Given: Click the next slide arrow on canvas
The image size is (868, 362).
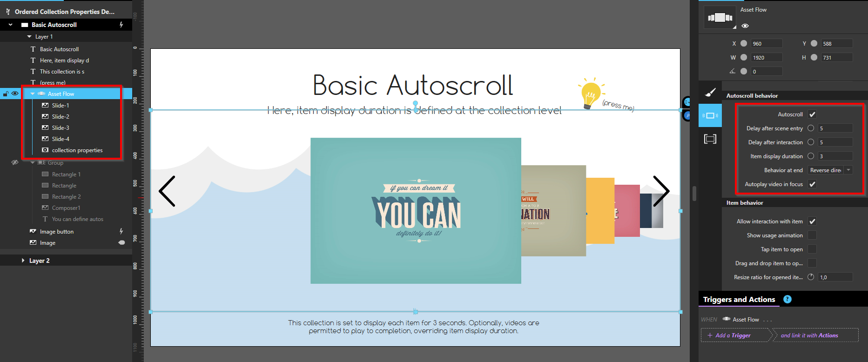Looking at the screenshot, I should pos(661,191).
